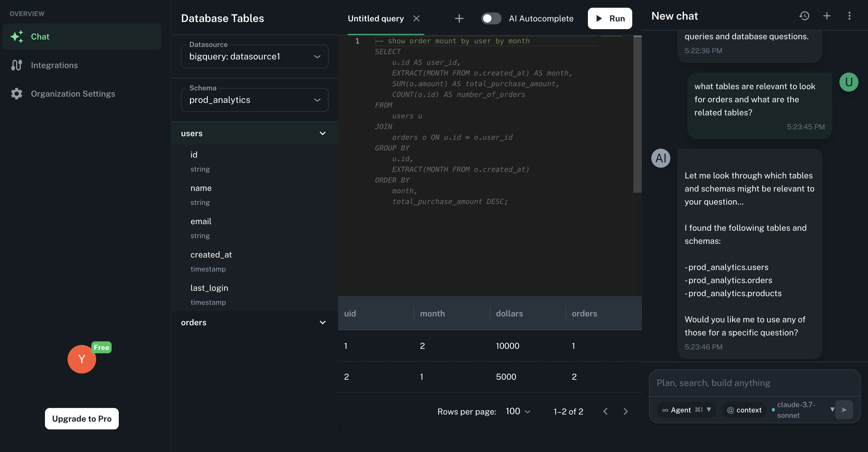Switch to Untitled query tab

coord(376,18)
